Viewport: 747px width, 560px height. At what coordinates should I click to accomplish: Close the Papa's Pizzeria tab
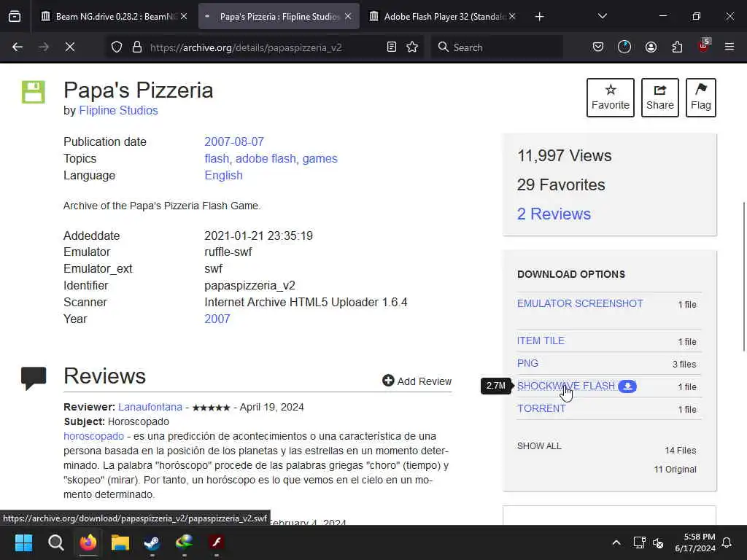(348, 17)
